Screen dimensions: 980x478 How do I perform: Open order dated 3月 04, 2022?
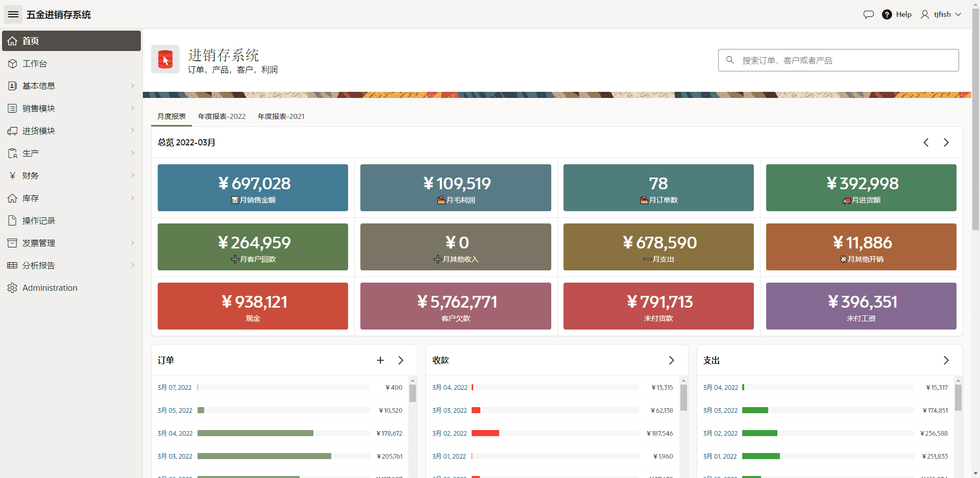(x=175, y=433)
